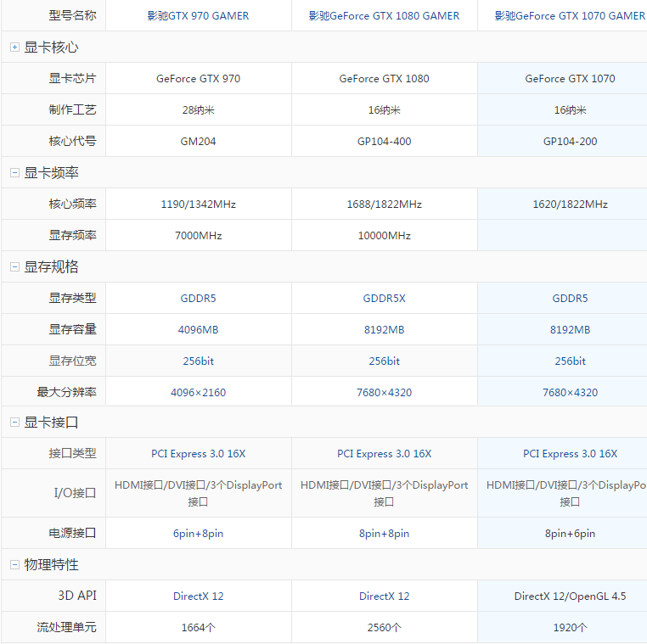Viewport: 647px width, 644px height.
Task: Click the 显存位宽 row label
Action: click(x=73, y=361)
